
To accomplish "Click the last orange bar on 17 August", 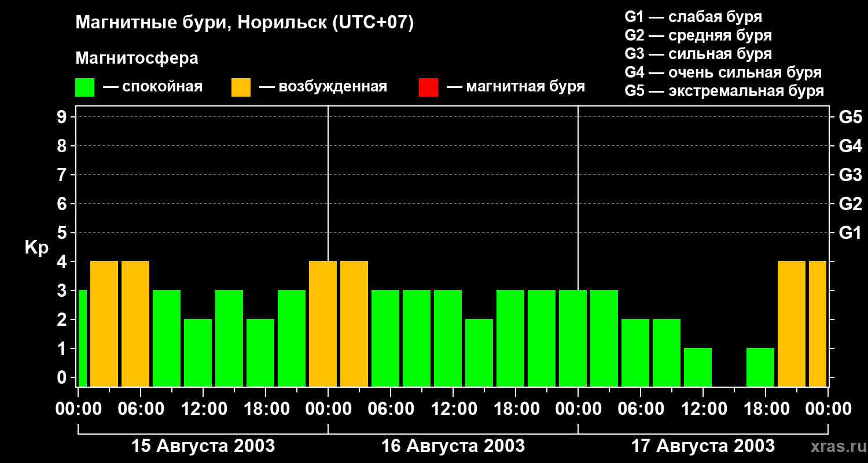I will coord(818,324).
